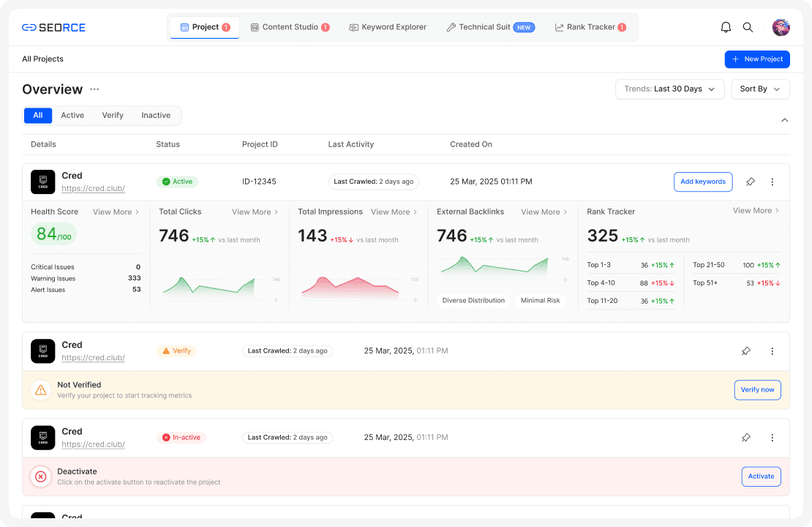
Task: Switch to the Keyword Explorer tab
Action: pos(388,26)
